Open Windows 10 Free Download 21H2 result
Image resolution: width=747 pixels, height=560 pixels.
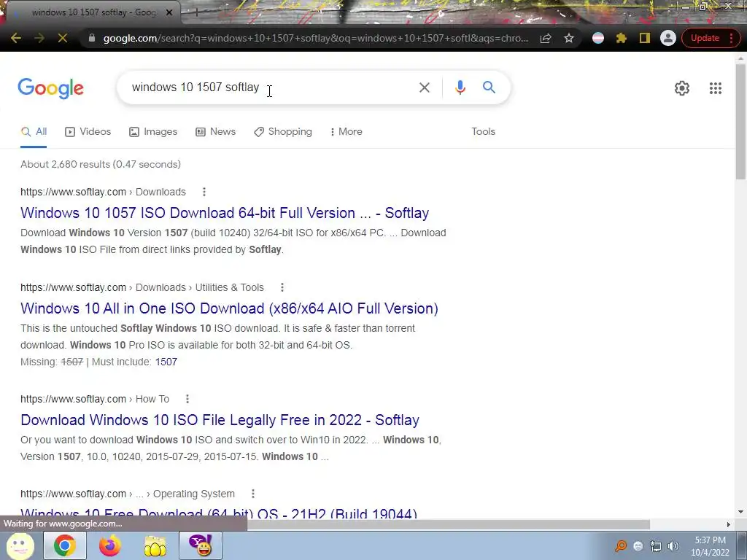219,514
